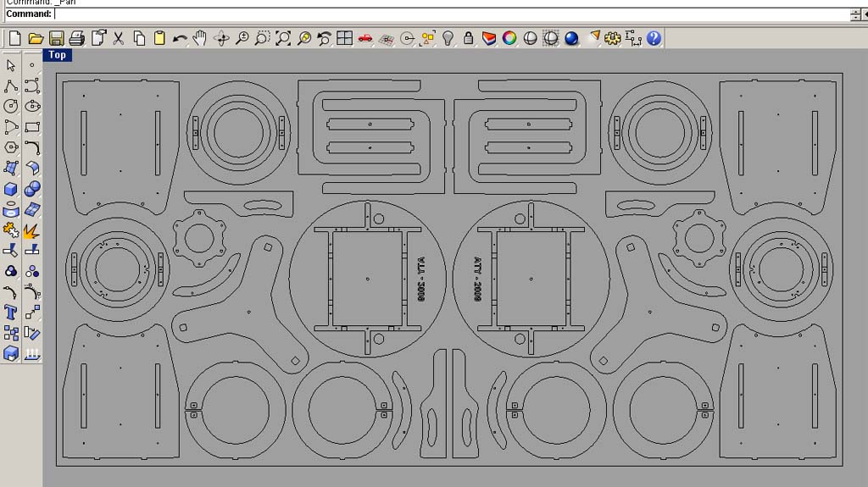Choose the arrow selection pointer tool
This screenshot has width=868, height=487.
point(10,65)
